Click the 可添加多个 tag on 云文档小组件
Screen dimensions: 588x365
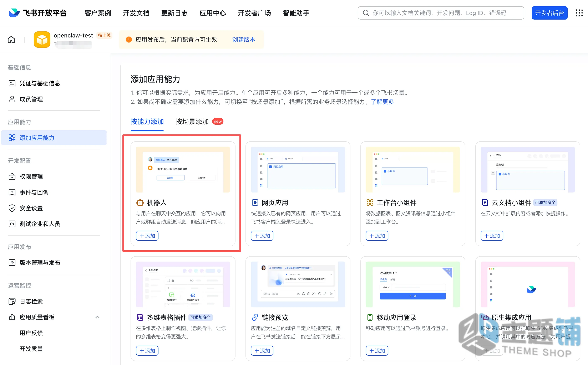545,202
